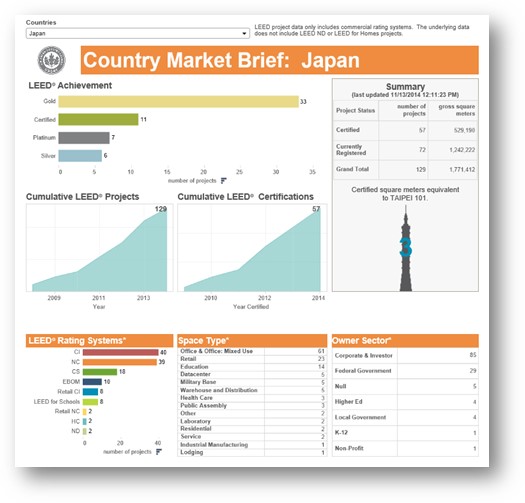The width and height of the screenshot is (525, 503).
Task: Click the 'Certified' row in Summary table
Action: click(405, 130)
